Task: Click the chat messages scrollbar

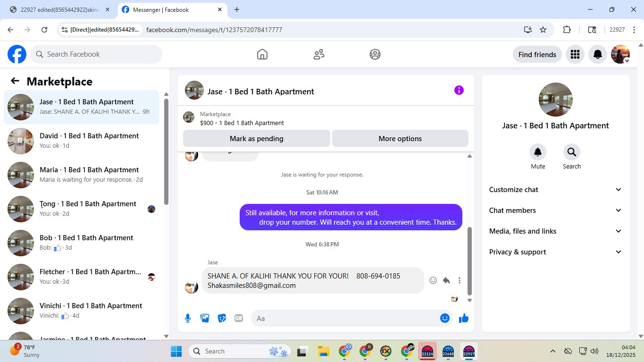Action: point(469,261)
